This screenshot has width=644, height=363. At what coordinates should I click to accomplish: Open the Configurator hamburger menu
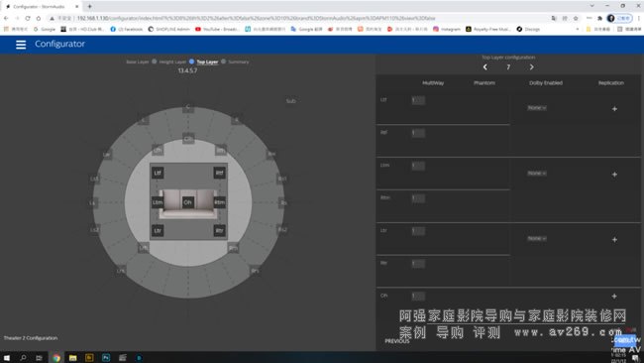[x=21, y=45]
